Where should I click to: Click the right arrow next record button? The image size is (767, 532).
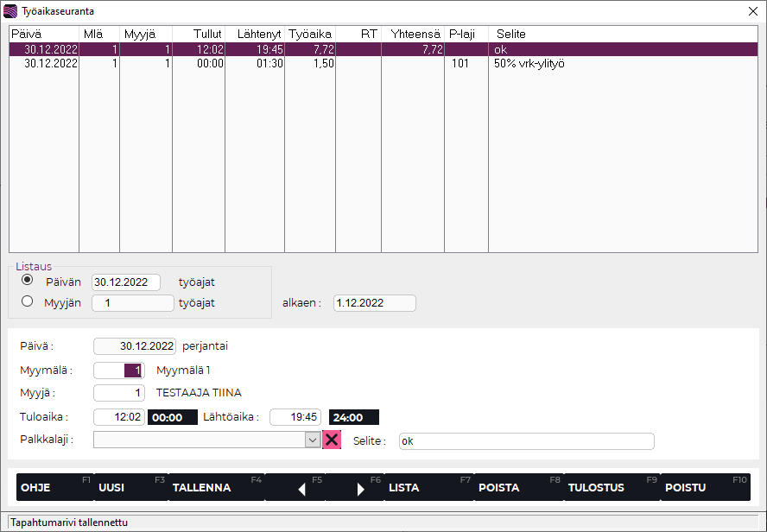tap(361, 488)
